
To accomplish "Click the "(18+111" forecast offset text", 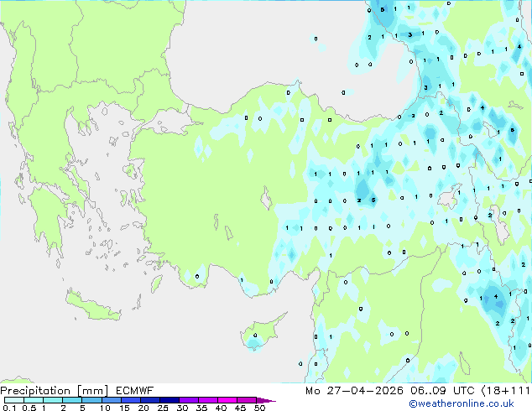I will 505,391.
